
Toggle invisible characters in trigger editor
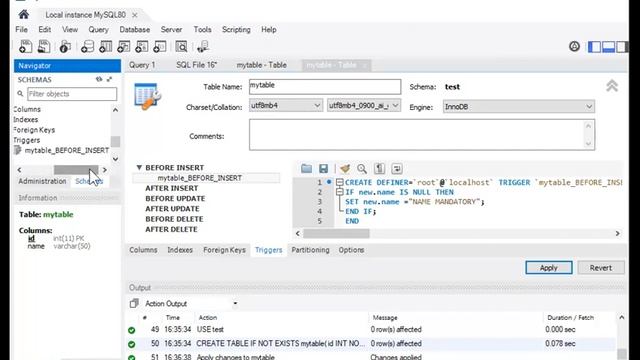(380, 169)
